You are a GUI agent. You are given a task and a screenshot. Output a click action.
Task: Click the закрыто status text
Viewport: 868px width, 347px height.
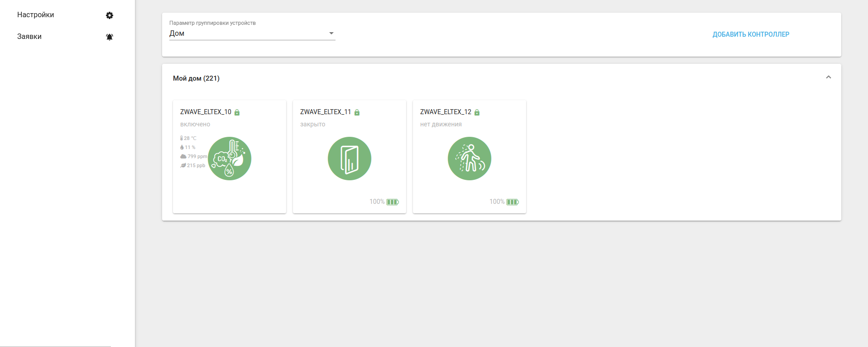[313, 124]
